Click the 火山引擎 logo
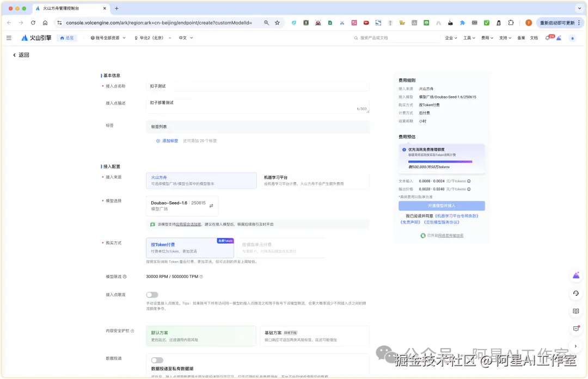Viewport: 588px width, 379px height. pos(36,38)
